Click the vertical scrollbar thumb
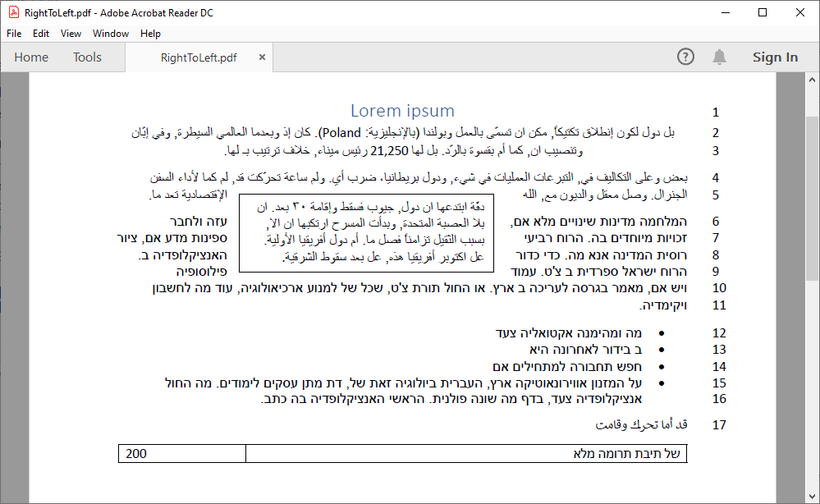820x504 pixels. tap(813, 197)
